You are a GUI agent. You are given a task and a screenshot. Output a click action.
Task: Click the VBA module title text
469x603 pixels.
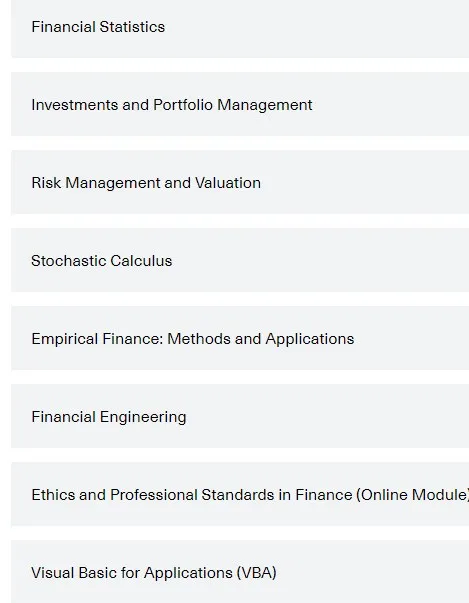(154, 573)
